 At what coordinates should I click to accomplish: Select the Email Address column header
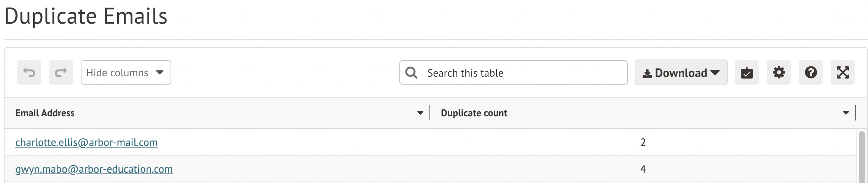click(45, 113)
